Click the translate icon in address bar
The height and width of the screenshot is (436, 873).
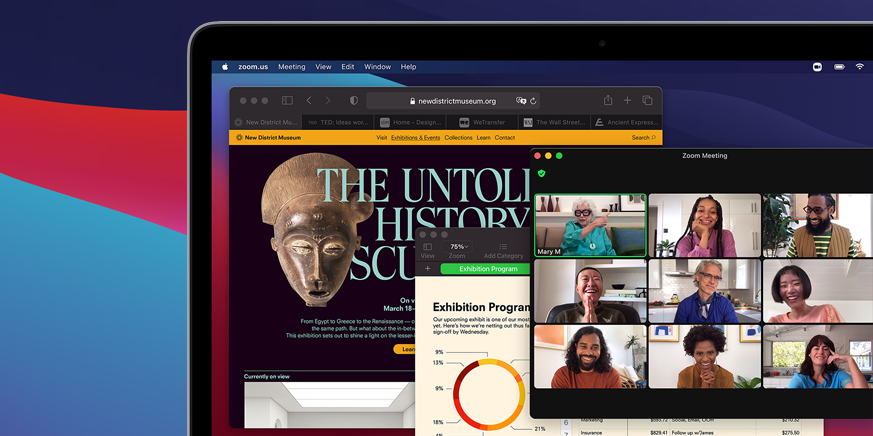click(521, 101)
